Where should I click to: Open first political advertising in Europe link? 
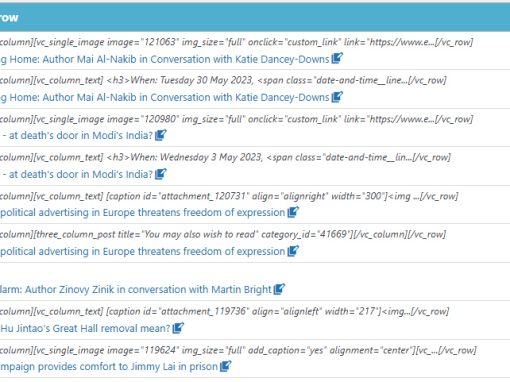point(143,213)
